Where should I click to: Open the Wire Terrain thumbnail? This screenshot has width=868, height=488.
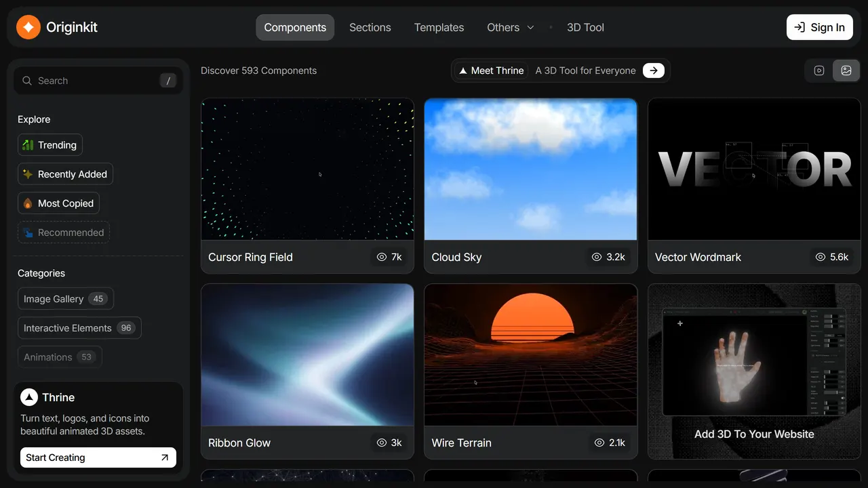[530, 355]
